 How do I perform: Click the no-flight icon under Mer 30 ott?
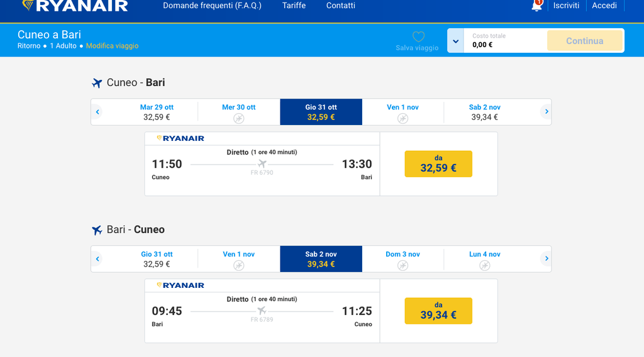tap(239, 118)
